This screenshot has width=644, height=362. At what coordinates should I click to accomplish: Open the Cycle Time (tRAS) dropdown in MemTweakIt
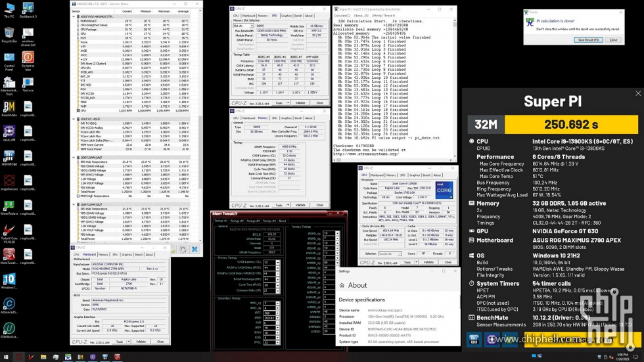(x=277, y=285)
